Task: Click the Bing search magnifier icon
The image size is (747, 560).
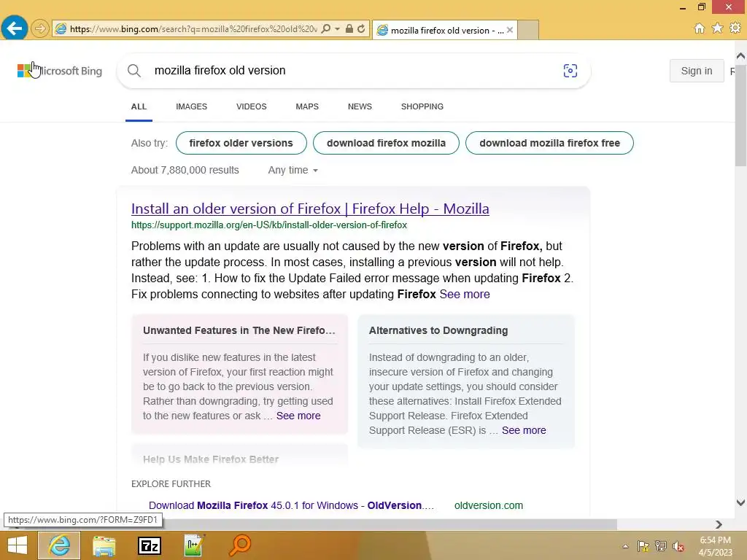Action: [134, 71]
